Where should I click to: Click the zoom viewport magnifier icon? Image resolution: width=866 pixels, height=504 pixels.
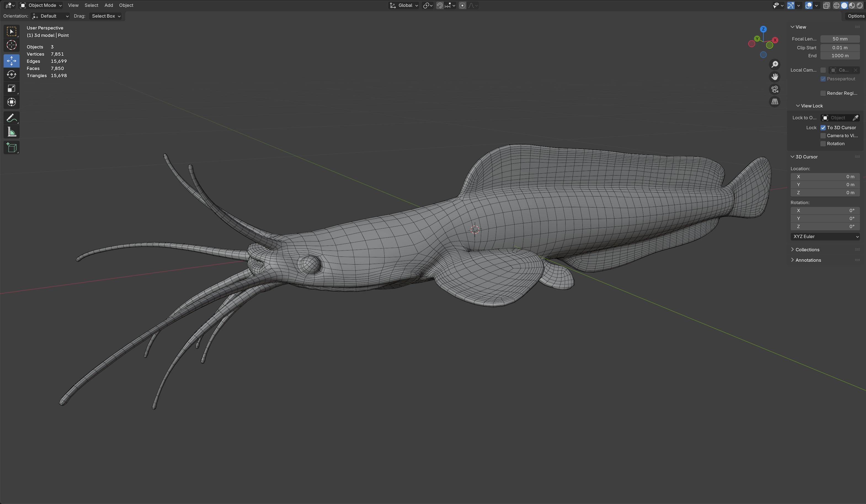(x=775, y=64)
